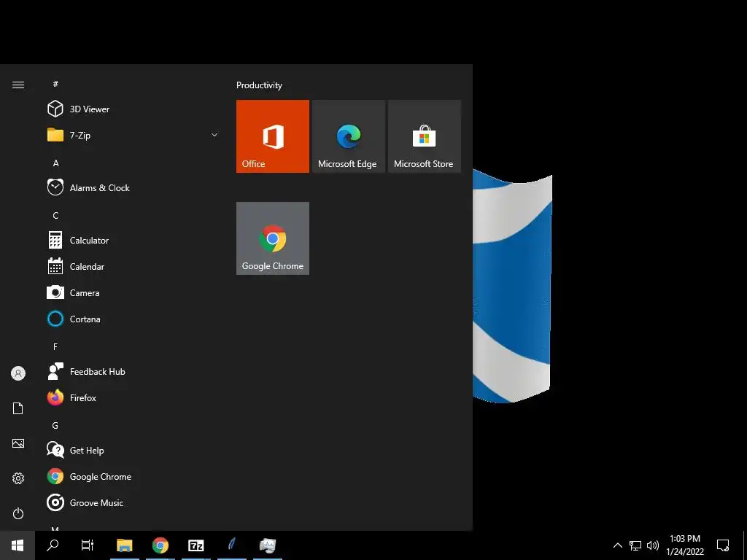Viewport: 747px width, 560px height.
Task: Click the 'G' letter header
Action: [55, 426]
